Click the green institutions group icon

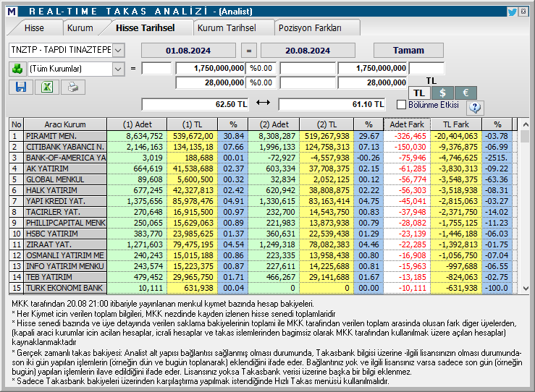click(x=17, y=69)
